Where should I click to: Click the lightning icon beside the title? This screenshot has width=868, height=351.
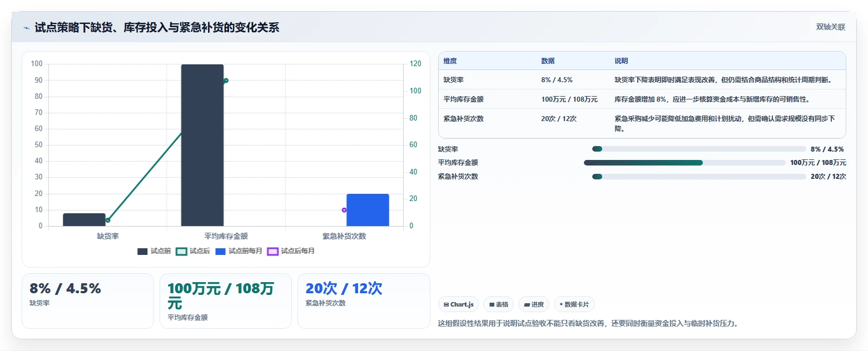(26, 28)
